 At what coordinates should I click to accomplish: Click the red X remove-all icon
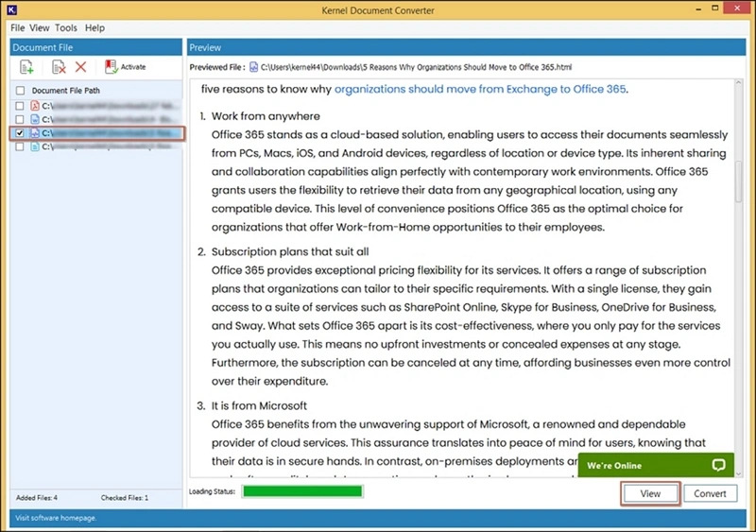click(x=80, y=67)
